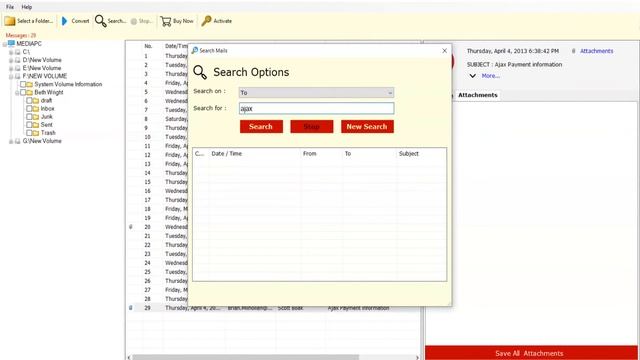Screen dimensions: 640x360
Task: Select message row number 1
Action: pyautogui.click(x=157, y=56)
